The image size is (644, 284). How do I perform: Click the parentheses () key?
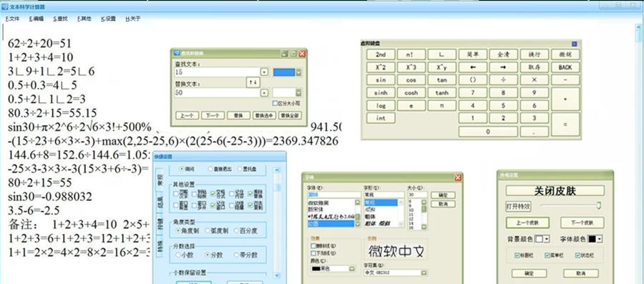coord(473,80)
